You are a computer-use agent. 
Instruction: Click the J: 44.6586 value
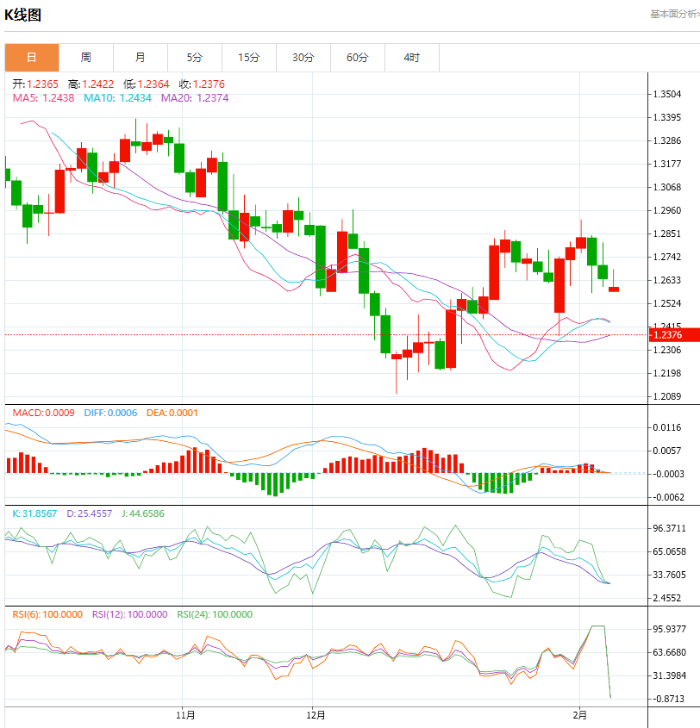pos(143,513)
